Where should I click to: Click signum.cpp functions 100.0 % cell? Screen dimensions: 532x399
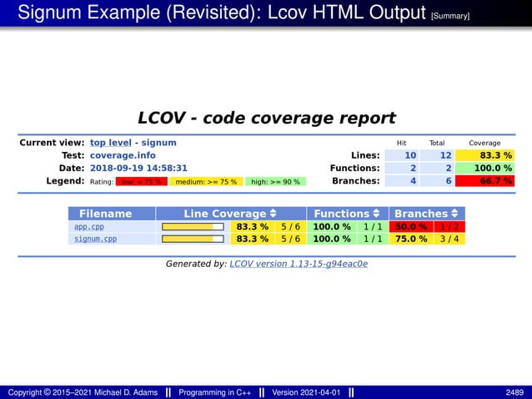tap(332, 239)
